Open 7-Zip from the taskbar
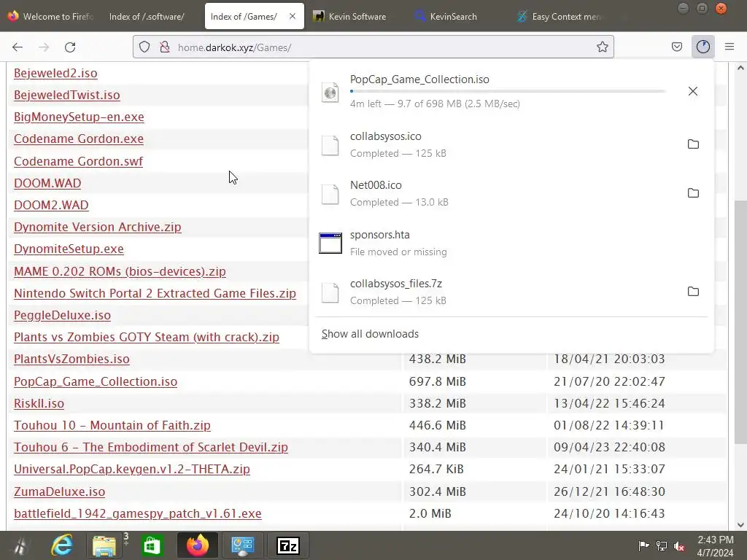This screenshot has height=560, width=747. pyautogui.click(x=288, y=545)
